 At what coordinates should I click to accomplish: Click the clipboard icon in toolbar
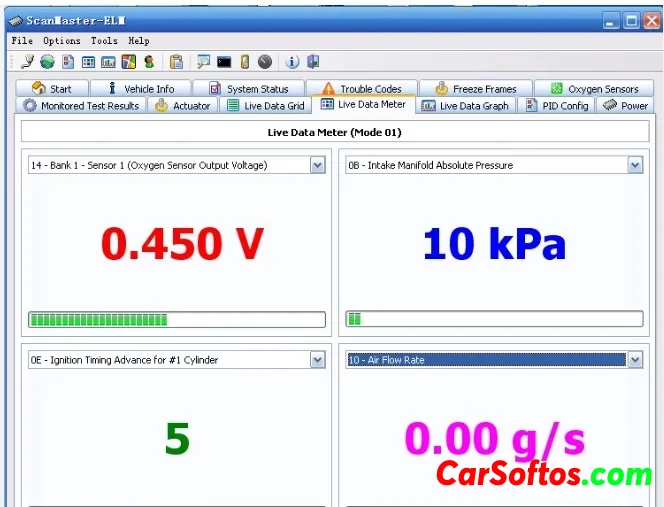click(176, 62)
